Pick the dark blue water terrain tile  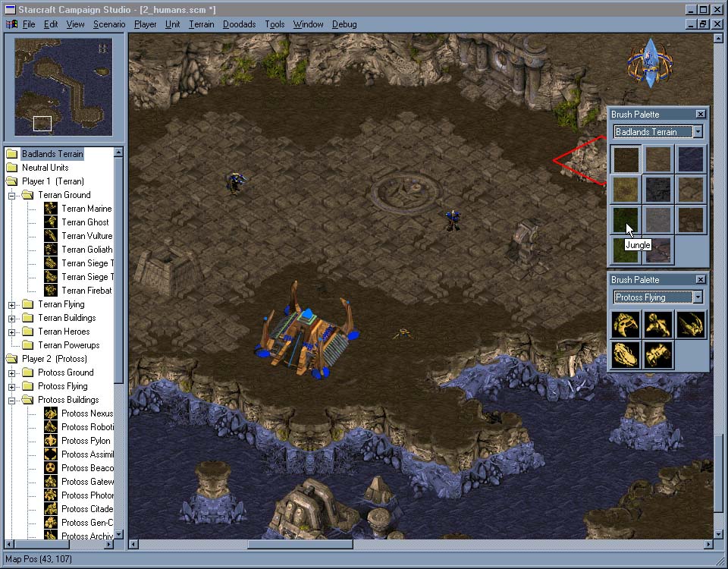[x=690, y=159]
